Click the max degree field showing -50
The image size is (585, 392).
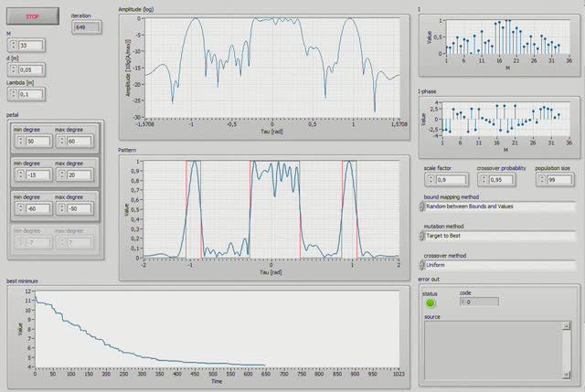pyautogui.click(x=80, y=208)
